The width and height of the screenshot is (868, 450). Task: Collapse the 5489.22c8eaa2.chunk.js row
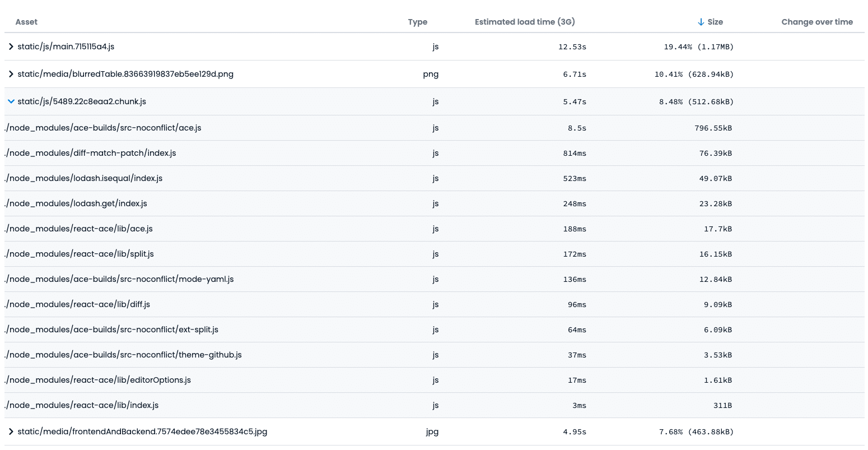click(11, 101)
